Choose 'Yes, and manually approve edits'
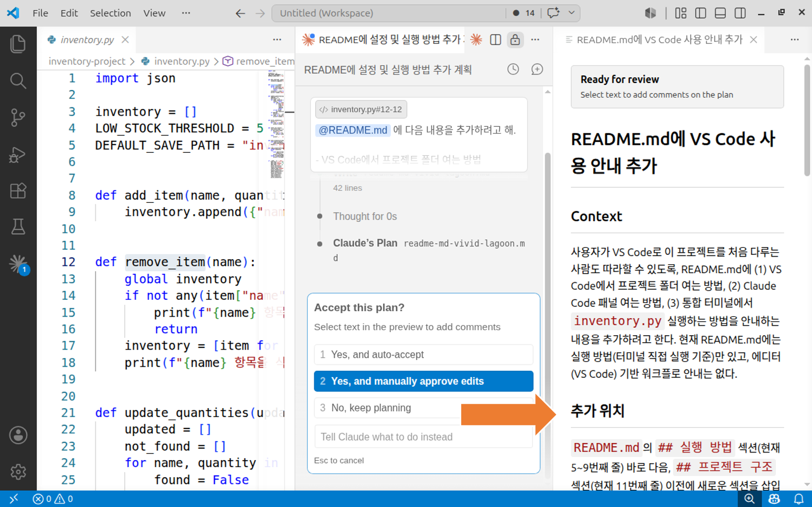The width and height of the screenshot is (812, 507). tap(423, 381)
